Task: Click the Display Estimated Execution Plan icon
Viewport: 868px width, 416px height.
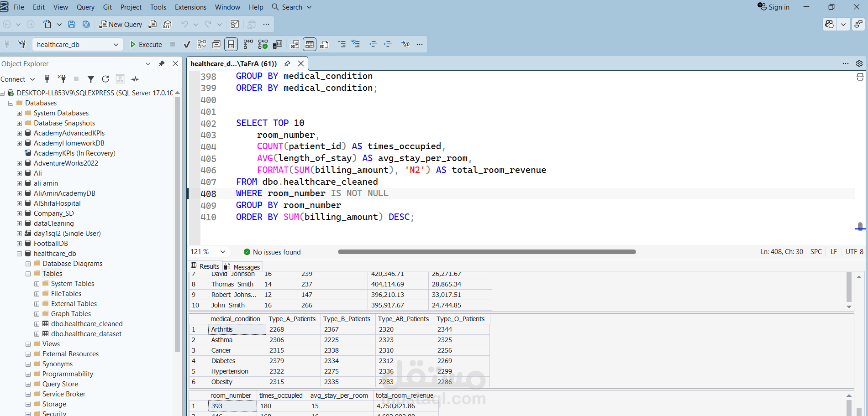Action: [x=202, y=44]
